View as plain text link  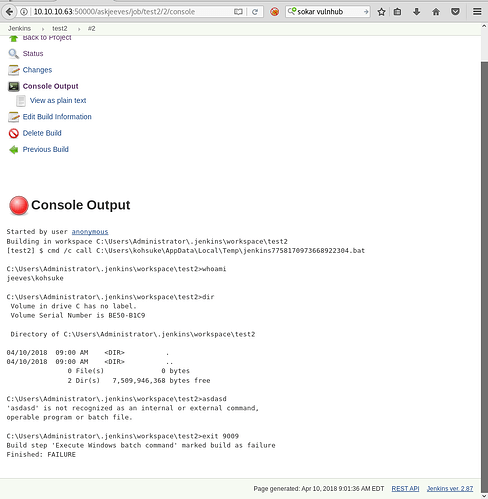pos(58,101)
